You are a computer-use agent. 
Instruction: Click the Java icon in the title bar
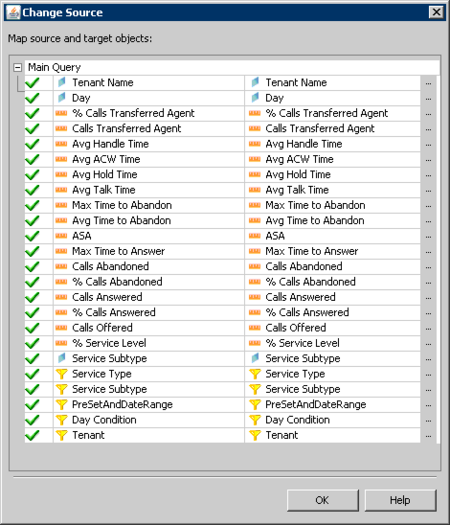click(x=13, y=12)
